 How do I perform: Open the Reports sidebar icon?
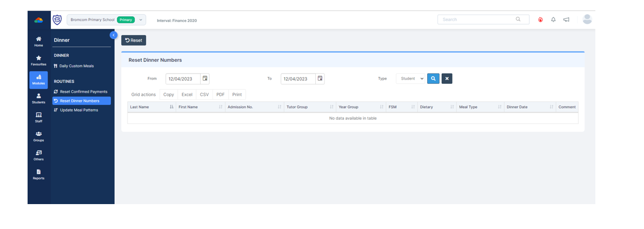(x=38, y=174)
